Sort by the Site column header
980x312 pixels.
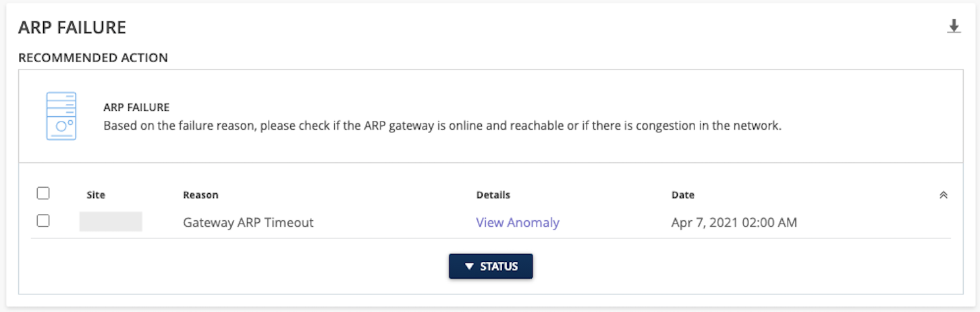click(x=96, y=195)
